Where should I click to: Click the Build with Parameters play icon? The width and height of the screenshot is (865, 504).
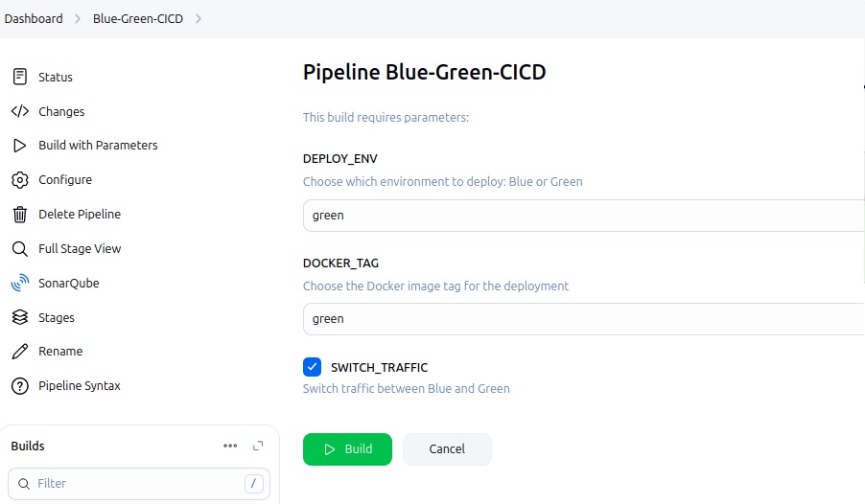(x=19, y=146)
